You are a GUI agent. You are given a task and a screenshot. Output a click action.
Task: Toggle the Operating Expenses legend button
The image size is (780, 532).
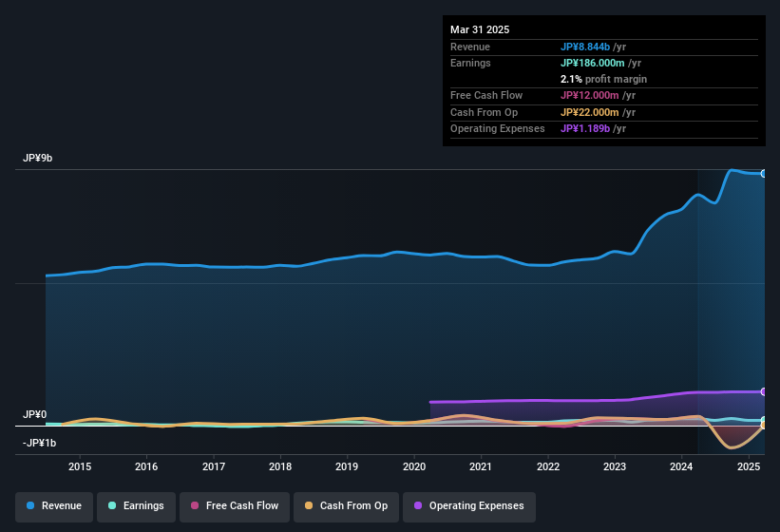469,506
